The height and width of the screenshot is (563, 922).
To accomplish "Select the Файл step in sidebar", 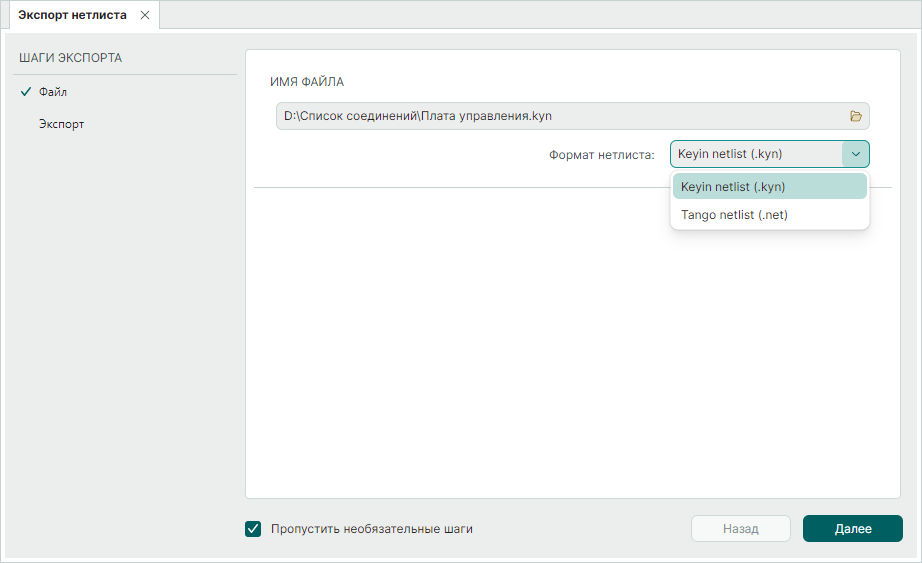I will (53, 92).
